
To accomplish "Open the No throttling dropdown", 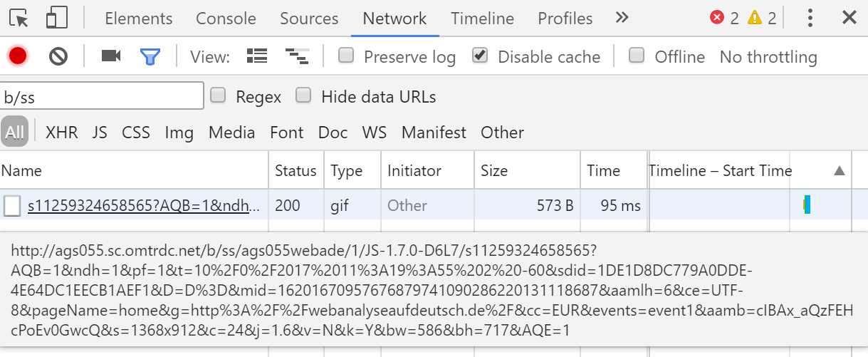I will pyautogui.click(x=768, y=57).
